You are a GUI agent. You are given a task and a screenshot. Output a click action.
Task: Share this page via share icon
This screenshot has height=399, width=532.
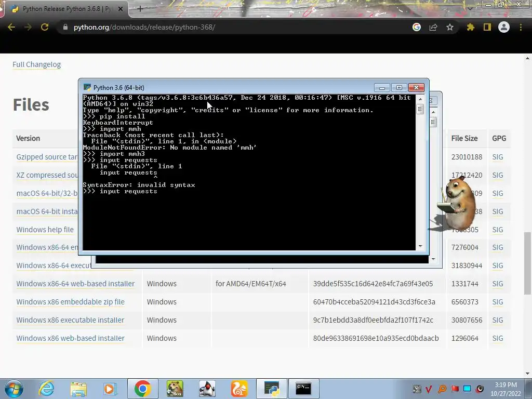point(433,27)
